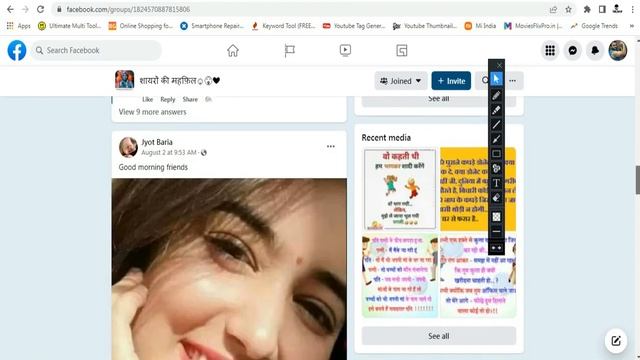Screen dimensions: 640x360
Task: Open the line thickness option
Action: click(496, 231)
